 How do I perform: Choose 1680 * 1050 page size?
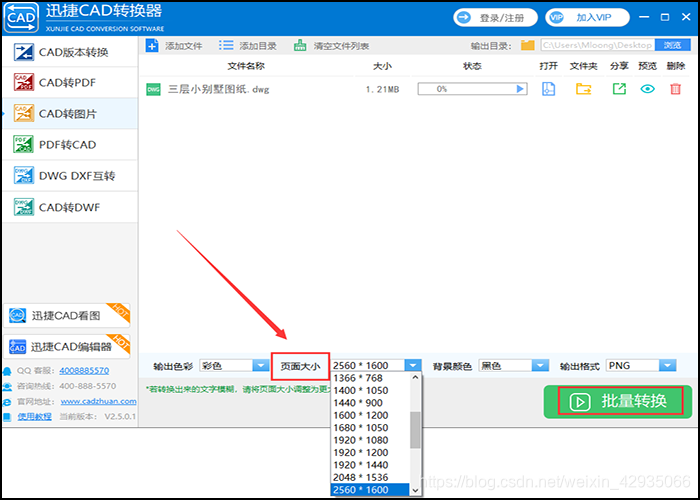(x=370, y=428)
